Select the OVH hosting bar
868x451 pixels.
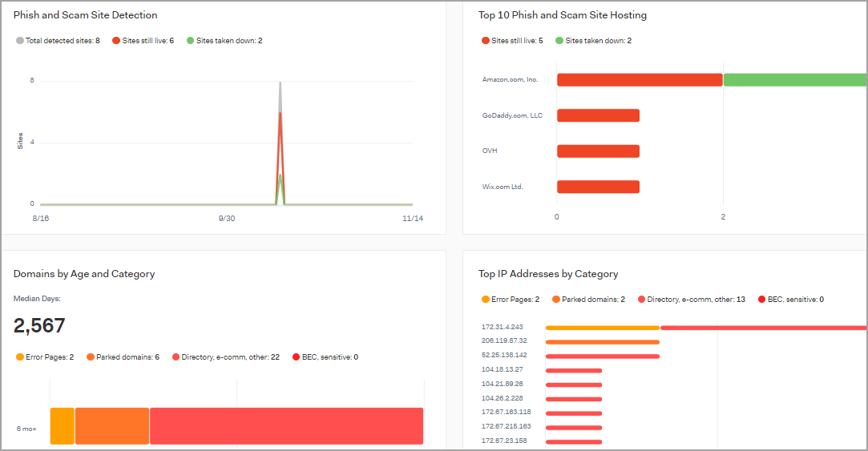coord(598,151)
